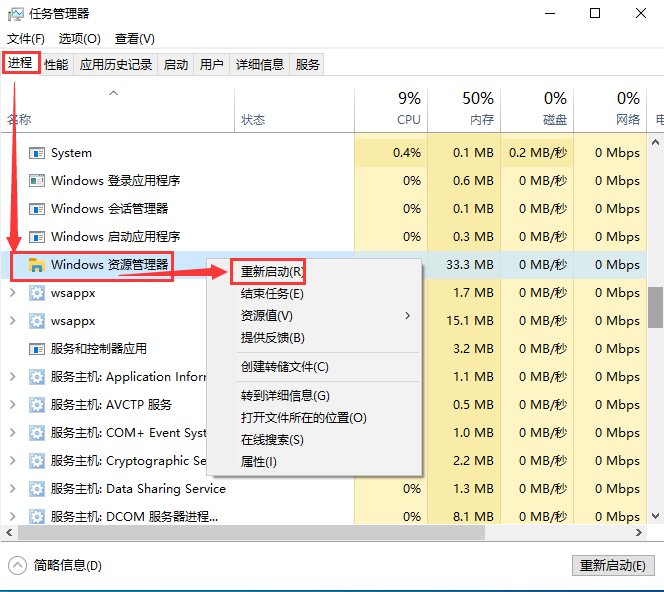Viewport: 664px width, 592px height.
Task: Click the Task Manager title bar icon
Action: 16,14
